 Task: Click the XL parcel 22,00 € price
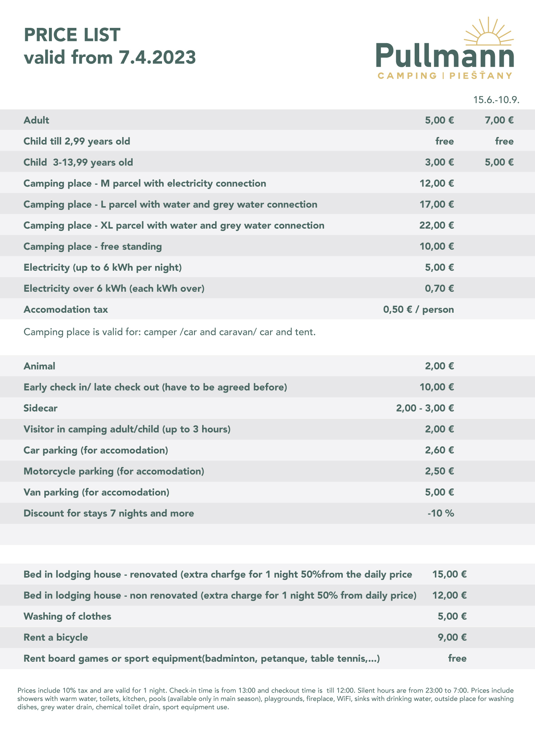click(437, 225)
